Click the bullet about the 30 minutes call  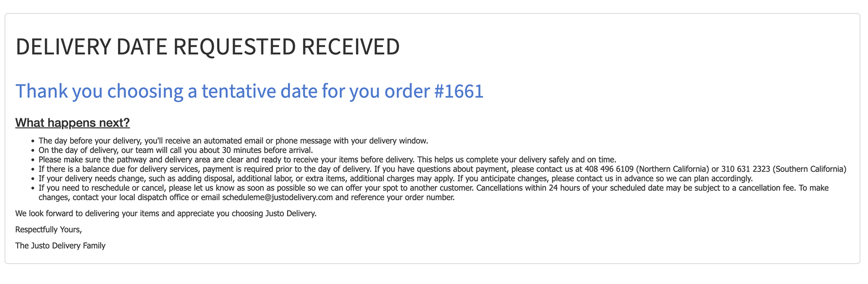pos(176,150)
